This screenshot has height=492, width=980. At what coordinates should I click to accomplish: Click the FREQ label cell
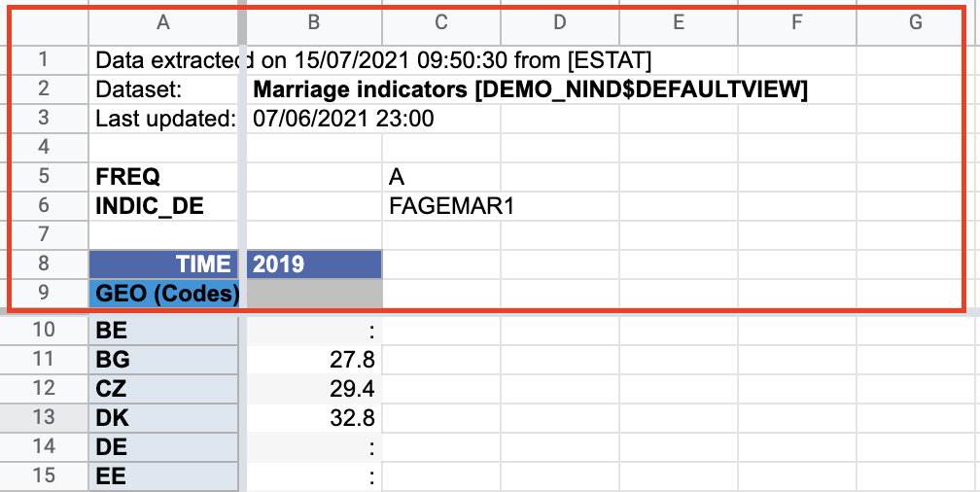pos(162,177)
